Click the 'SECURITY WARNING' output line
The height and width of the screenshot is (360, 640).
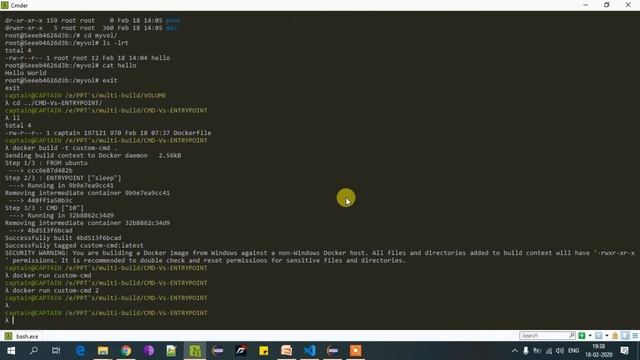coord(320,257)
